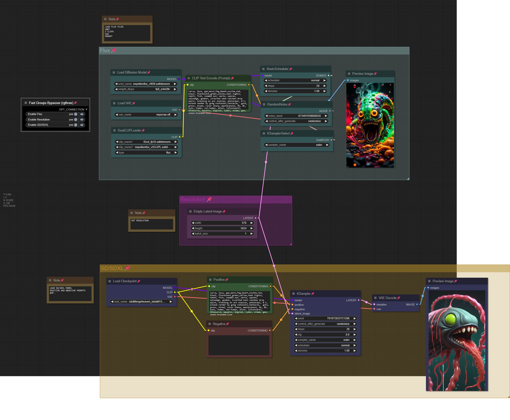Toggle Enable SD/SDXL switch

(x=75, y=125)
